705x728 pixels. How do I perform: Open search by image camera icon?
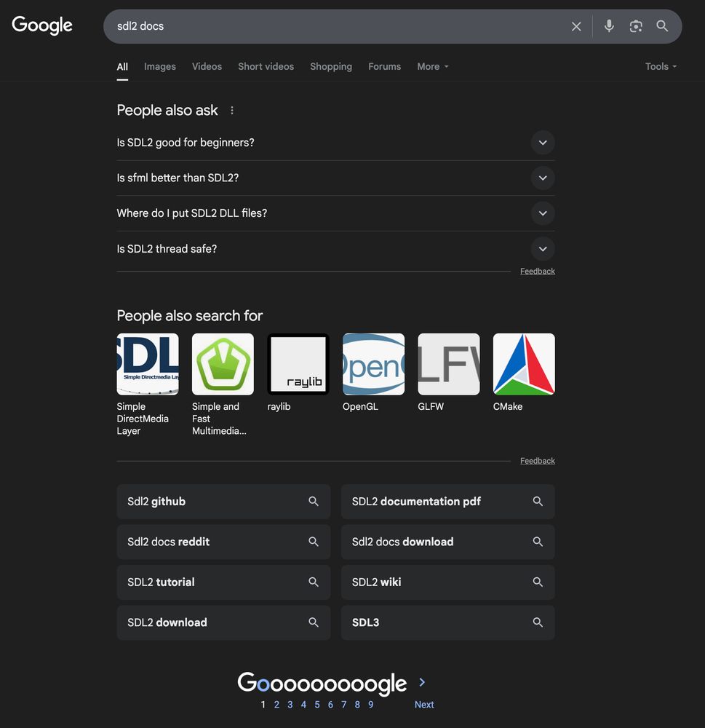click(635, 26)
